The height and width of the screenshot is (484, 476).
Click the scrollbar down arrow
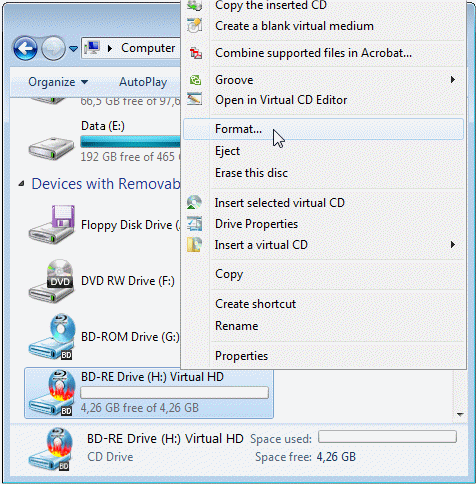click(x=460, y=415)
